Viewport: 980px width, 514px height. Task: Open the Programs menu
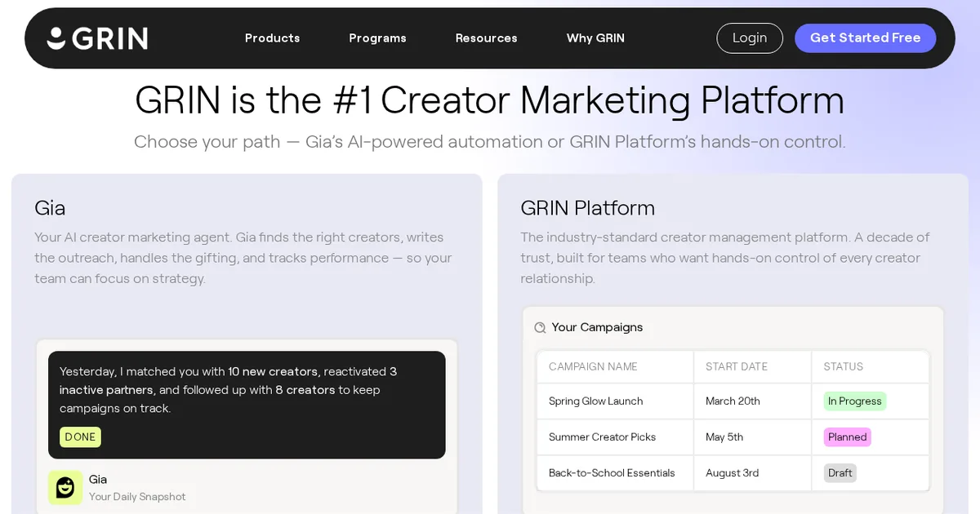click(377, 38)
